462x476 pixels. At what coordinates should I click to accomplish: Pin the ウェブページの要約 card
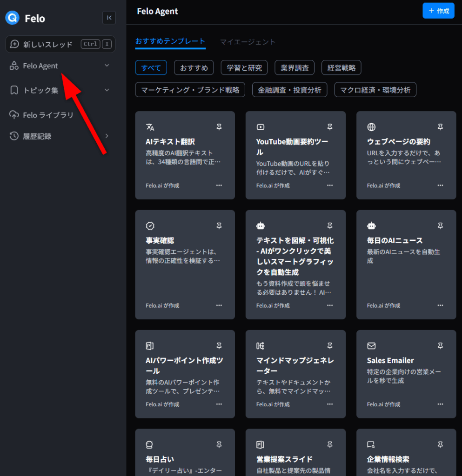[440, 127]
